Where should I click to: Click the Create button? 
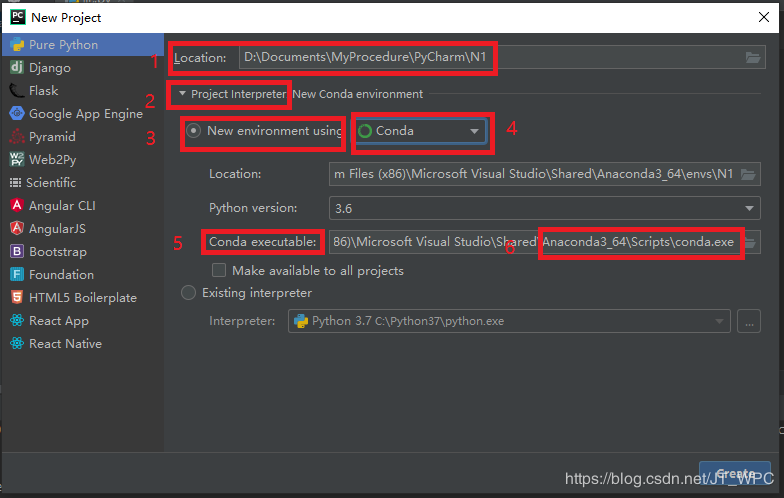tap(734, 473)
